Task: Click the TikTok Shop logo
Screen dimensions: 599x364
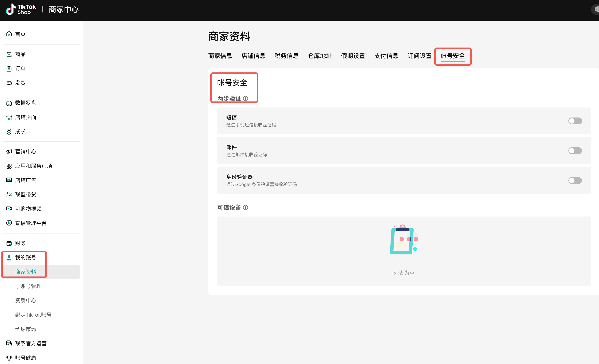Action: 21,9
